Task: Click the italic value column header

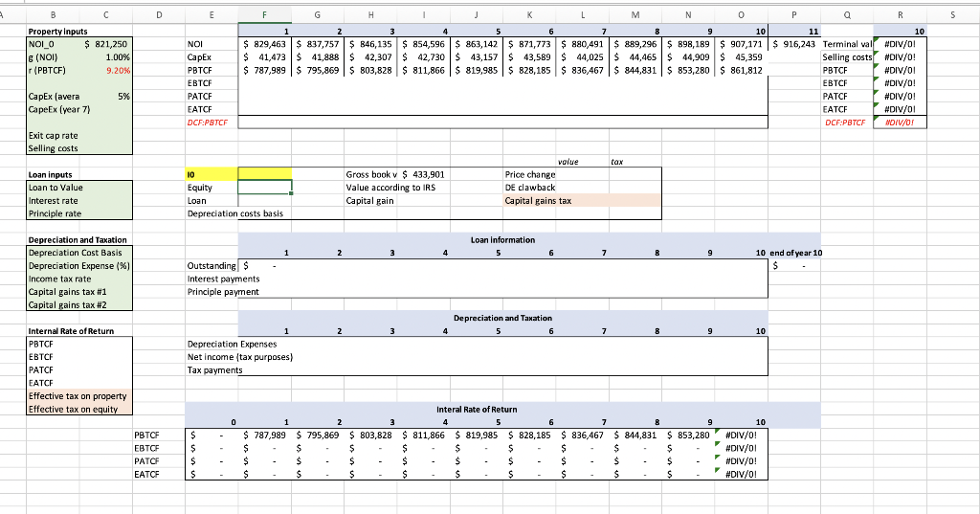Action: pyautogui.click(x=568, y=162)
